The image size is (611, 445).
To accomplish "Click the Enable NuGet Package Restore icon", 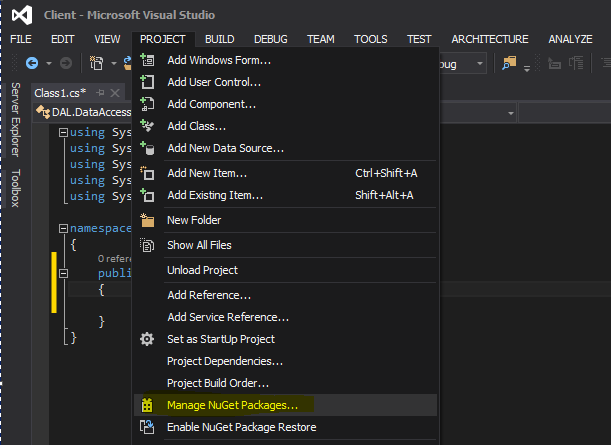I will point(147,427).
